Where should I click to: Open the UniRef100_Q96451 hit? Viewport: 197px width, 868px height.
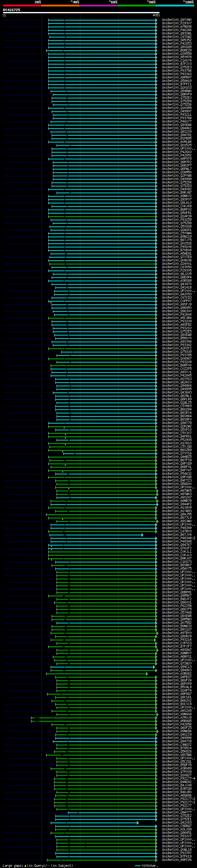pos(177,833)
